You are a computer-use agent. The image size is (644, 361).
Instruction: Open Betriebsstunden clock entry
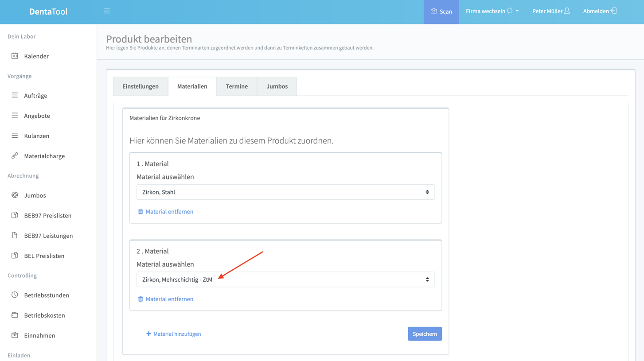tap(47, 295)
